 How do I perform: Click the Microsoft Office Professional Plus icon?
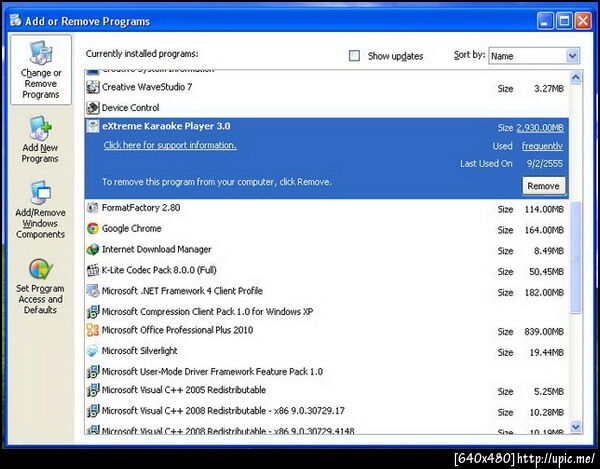tap(93, 330)
